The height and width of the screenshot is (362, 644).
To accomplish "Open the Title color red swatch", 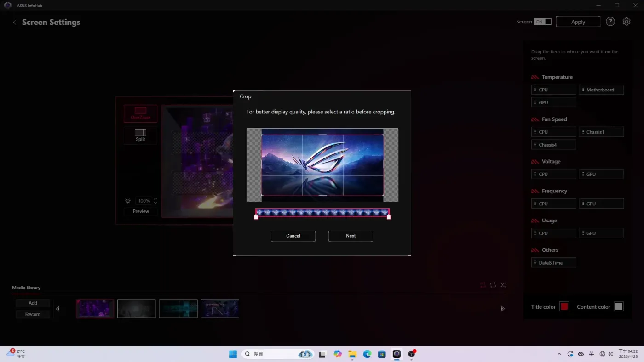I will (564, 306).
